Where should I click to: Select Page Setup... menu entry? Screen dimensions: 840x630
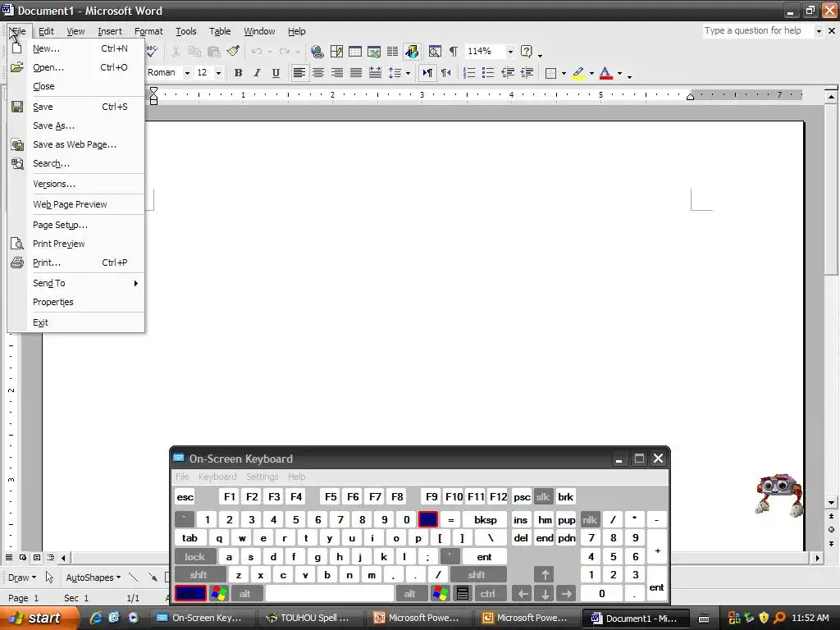click(76, 225)
